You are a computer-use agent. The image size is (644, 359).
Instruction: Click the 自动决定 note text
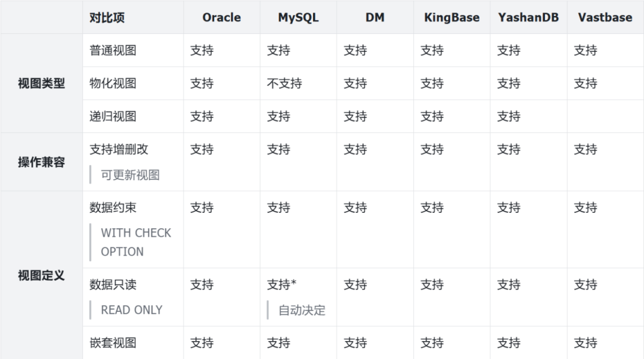[302, 310]
